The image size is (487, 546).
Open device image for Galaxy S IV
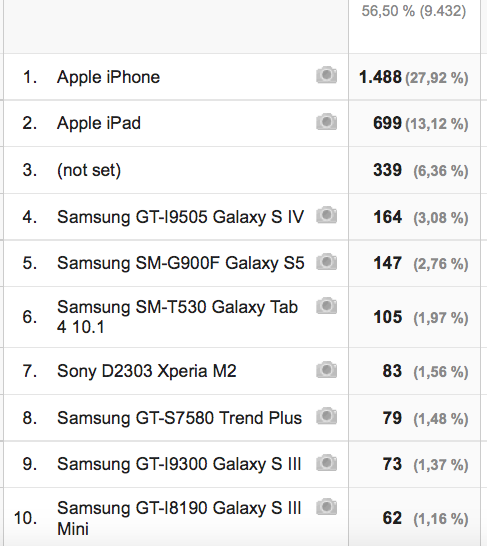[x=327, y=215]
